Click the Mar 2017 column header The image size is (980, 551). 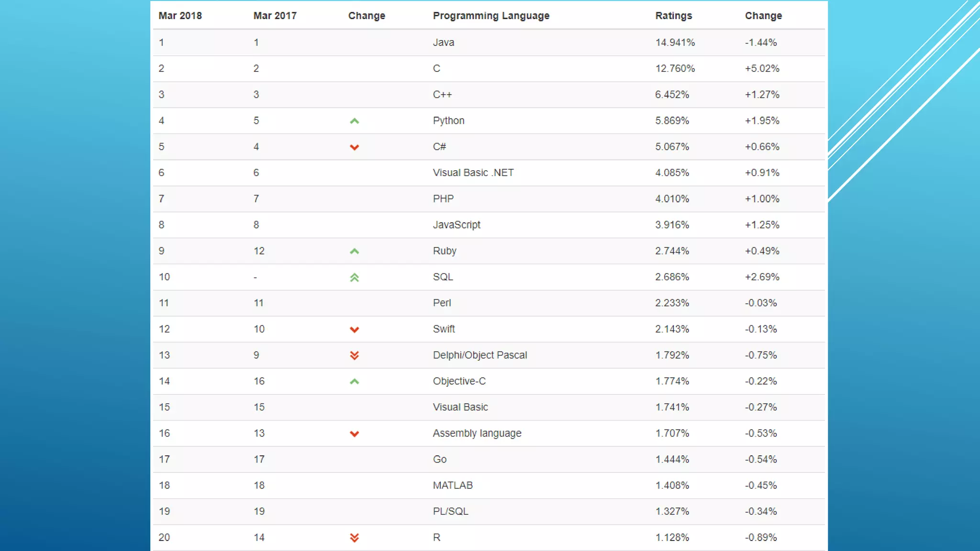click(x=275, y=16)
